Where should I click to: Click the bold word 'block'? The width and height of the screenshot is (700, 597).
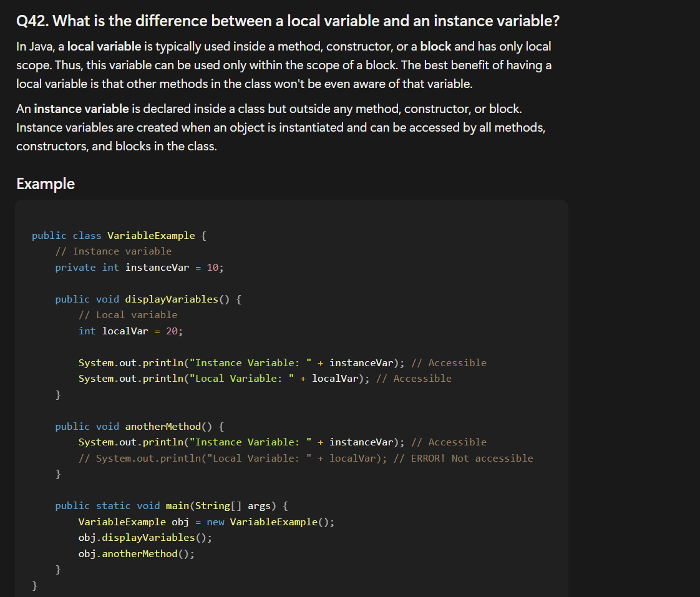[435, 46]
